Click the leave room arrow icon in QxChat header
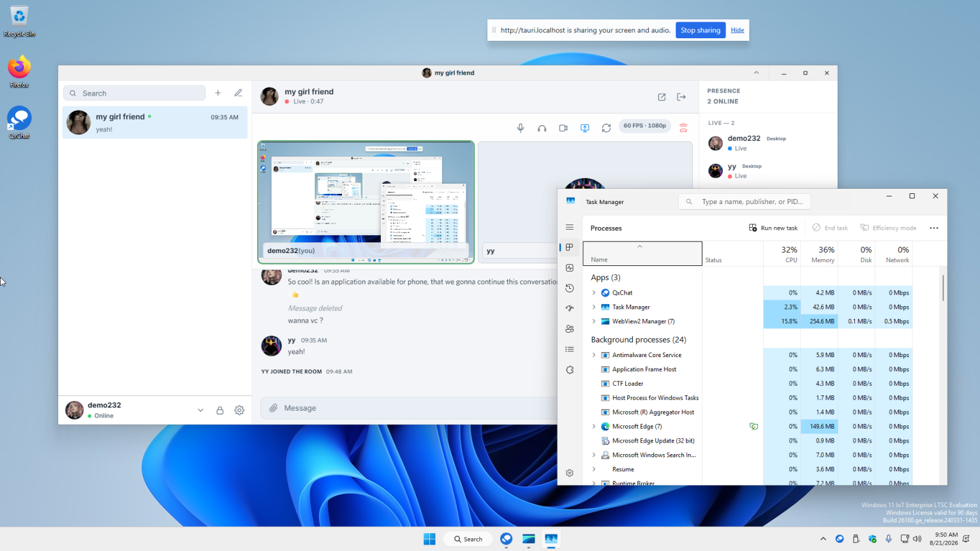Screen dimensions: 980x551 pos(681,97)
